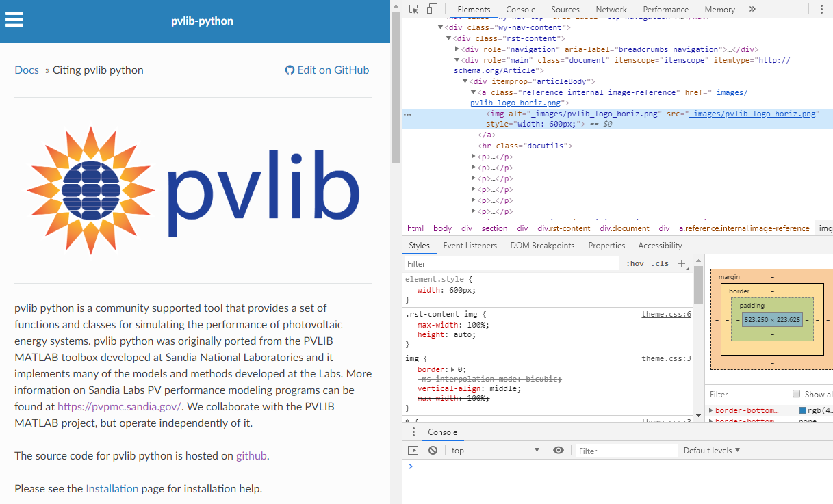The image size is (833, 504).
Task: Toggle .cls element classes panel
Action: click(661, 263)
